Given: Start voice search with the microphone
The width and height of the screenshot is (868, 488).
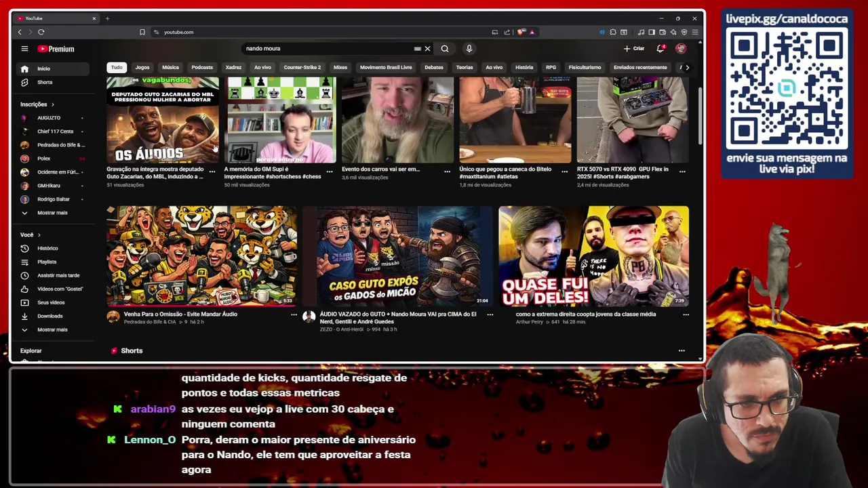Looking at the screenshot, I should (469, 49).
